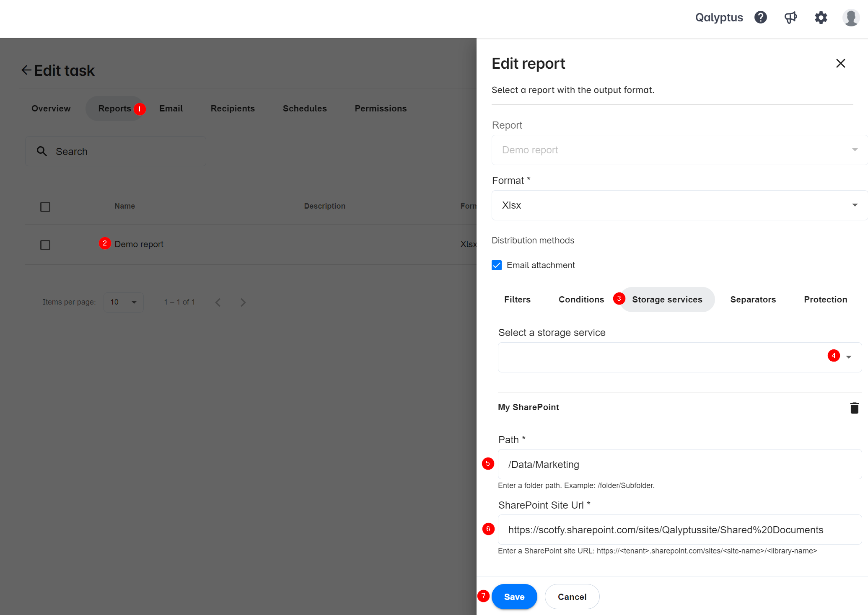
Task: Click the Path input field
Action: (679, 464)
